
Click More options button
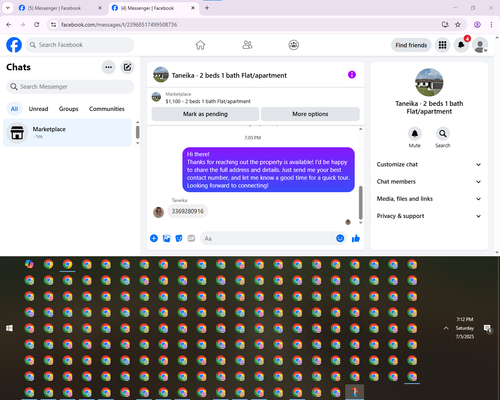310,114
